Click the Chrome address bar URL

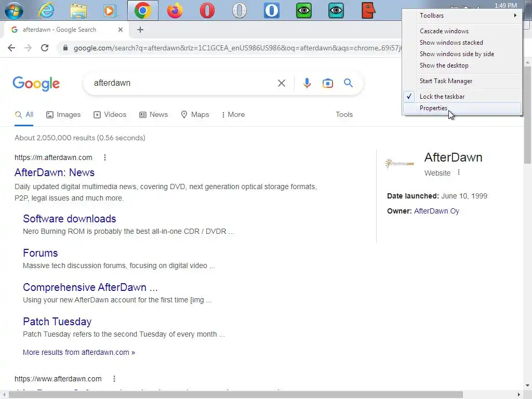(x=237, y=48)
